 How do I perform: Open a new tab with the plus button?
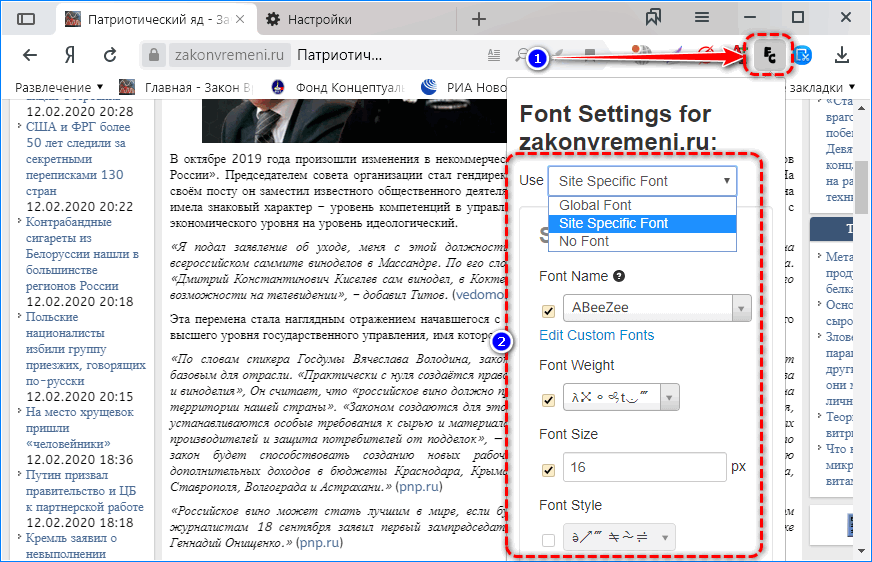click(x=479, y=19)
